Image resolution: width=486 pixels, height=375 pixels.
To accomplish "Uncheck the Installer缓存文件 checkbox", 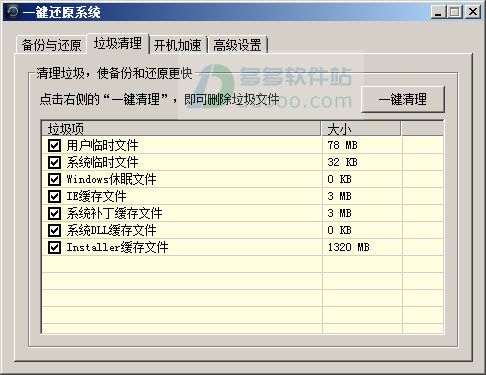I will tap(54, 247).
